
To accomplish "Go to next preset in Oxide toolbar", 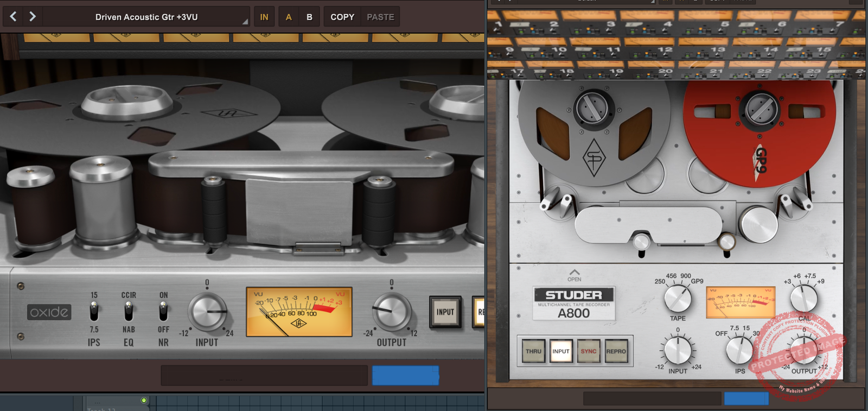I will point(33,17).
